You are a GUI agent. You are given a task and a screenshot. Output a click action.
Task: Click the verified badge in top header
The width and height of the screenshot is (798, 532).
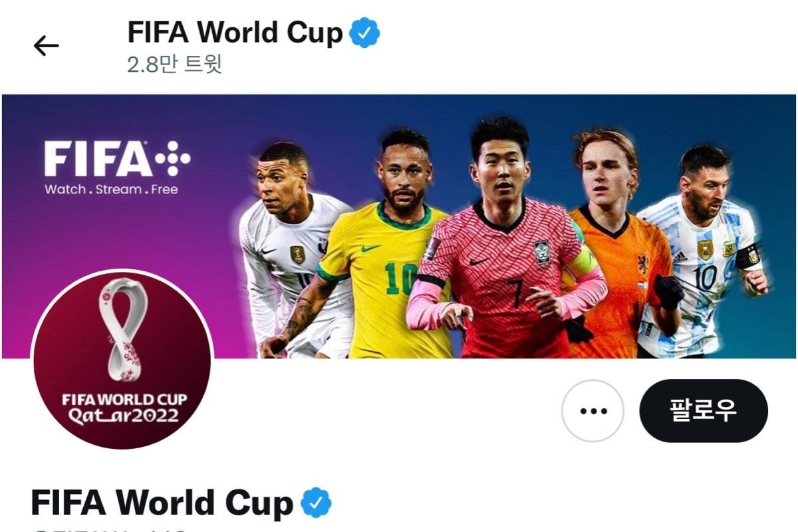(x=364, y=33)
